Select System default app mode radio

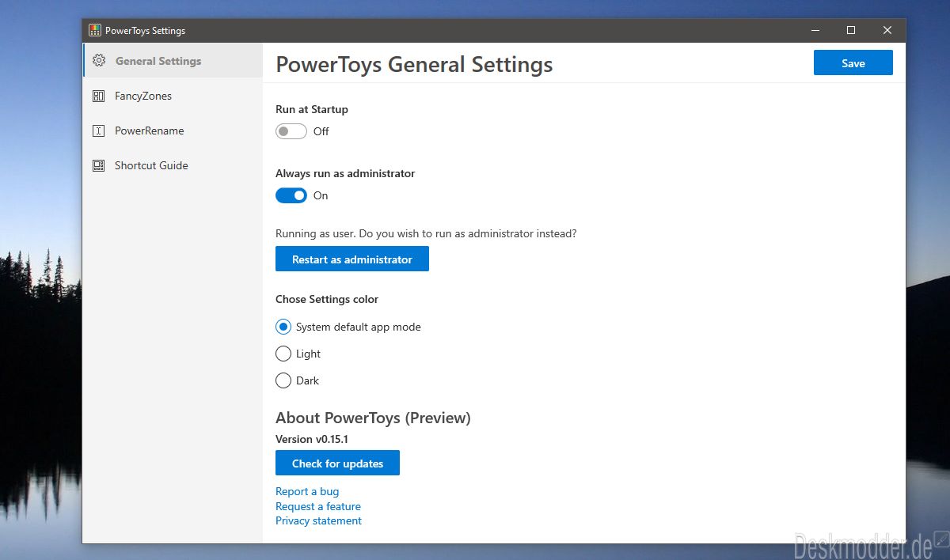click(x=283, y=327)
